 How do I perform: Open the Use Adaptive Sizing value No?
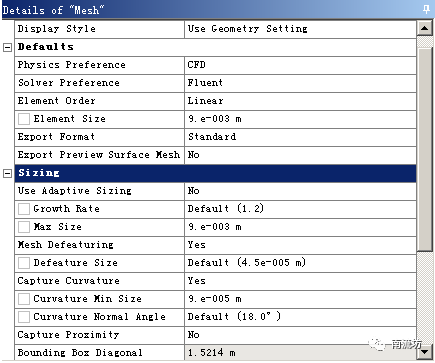click(x=300, y=191)
